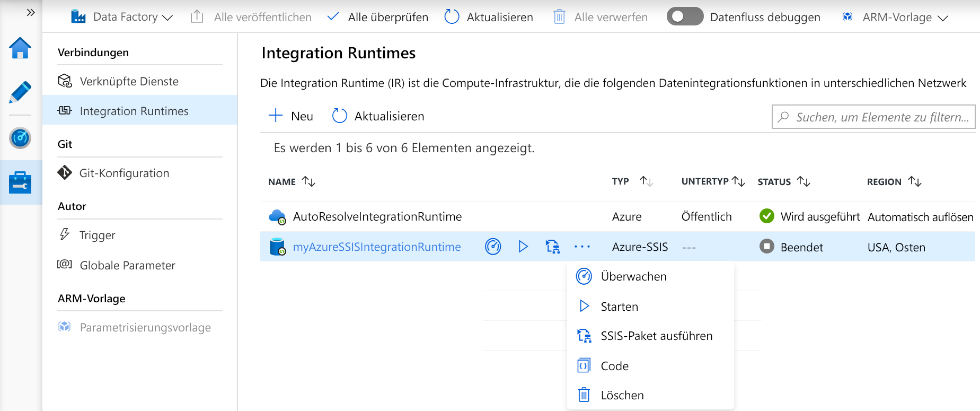The height and width of the screenshot is (411, 980).
Task: Choose Überwachen from the context menu
Action: pos(650,276)
